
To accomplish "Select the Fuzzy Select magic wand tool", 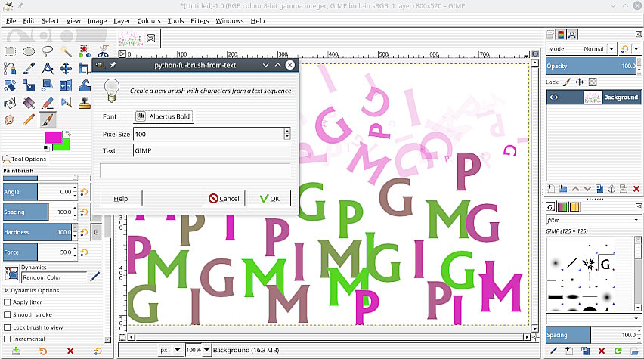I will [66, 51].
